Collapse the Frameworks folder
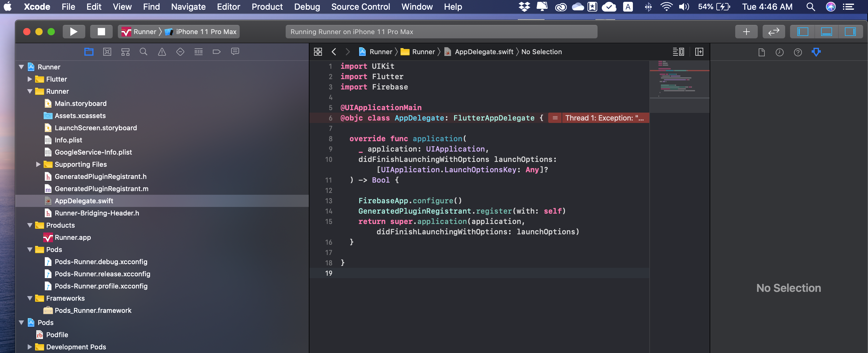868x353 pixels. coord(30,298)
